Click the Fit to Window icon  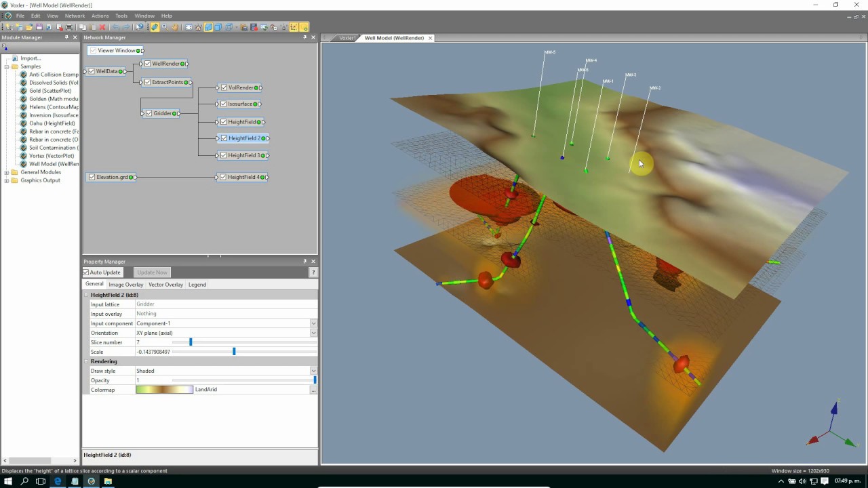[x=189, y=27]
